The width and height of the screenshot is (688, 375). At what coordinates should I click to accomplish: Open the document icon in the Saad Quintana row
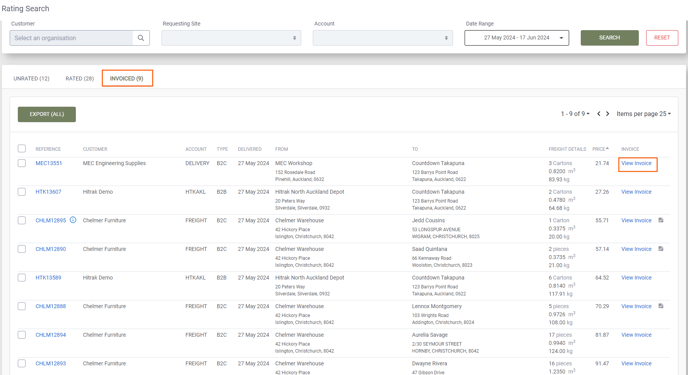[x=661, y=249]
